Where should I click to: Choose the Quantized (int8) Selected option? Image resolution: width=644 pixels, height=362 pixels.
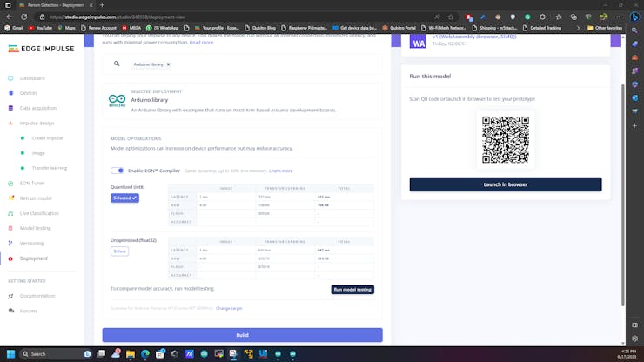tap(124, 198)
